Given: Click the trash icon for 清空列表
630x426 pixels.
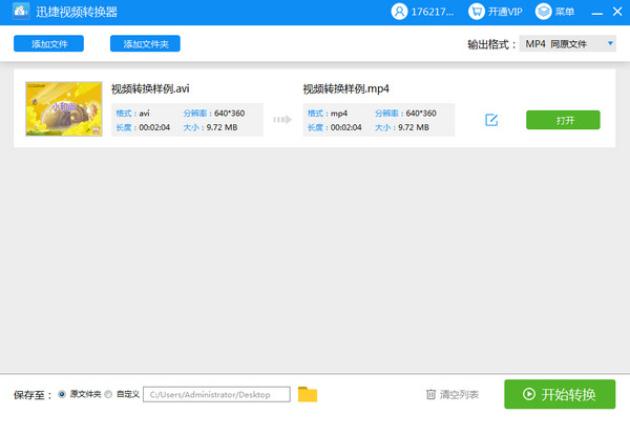Looking at the screenshot, I should point(431,395).
